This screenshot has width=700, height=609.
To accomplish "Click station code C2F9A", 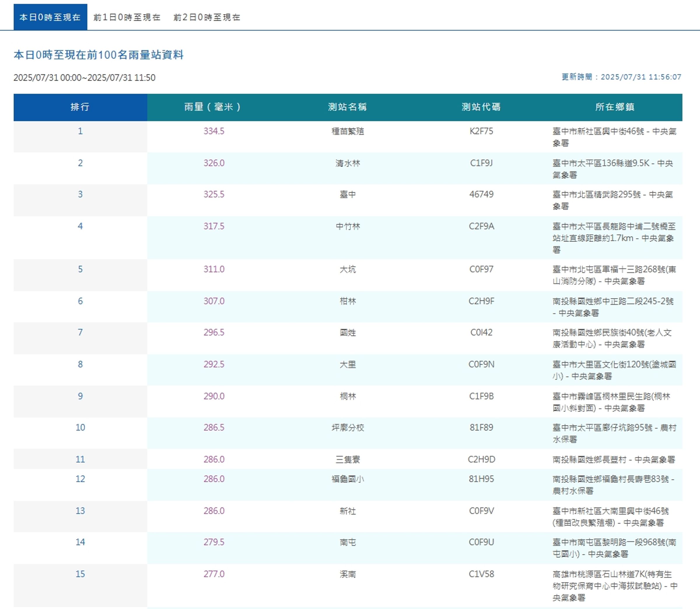I will (482, 226).
